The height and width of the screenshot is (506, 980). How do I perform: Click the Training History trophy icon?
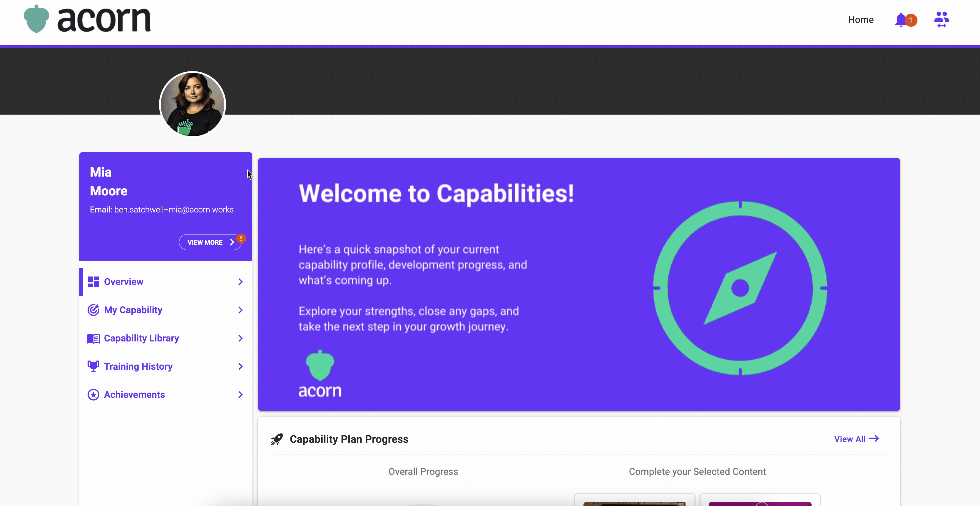(x=93, y=366)
